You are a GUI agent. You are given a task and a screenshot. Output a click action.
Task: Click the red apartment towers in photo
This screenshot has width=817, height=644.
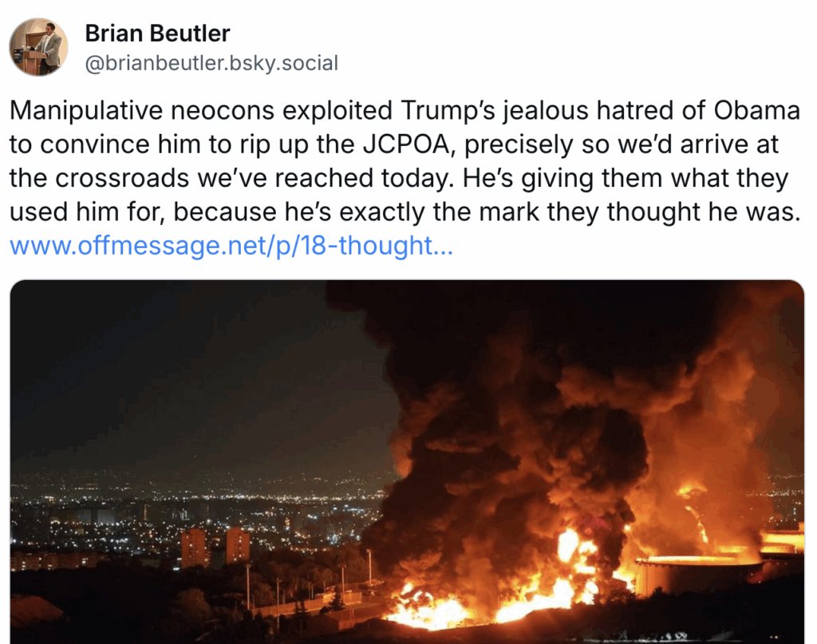(x=215, y=547)
